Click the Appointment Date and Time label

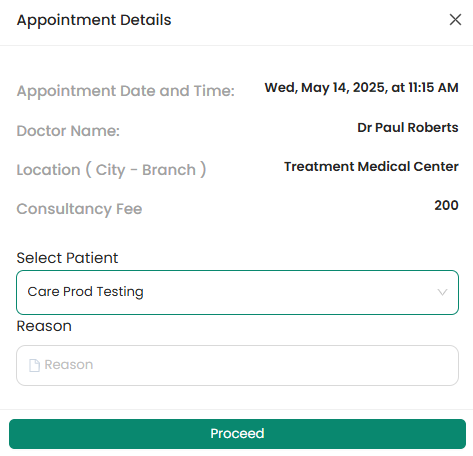point(126,91)
